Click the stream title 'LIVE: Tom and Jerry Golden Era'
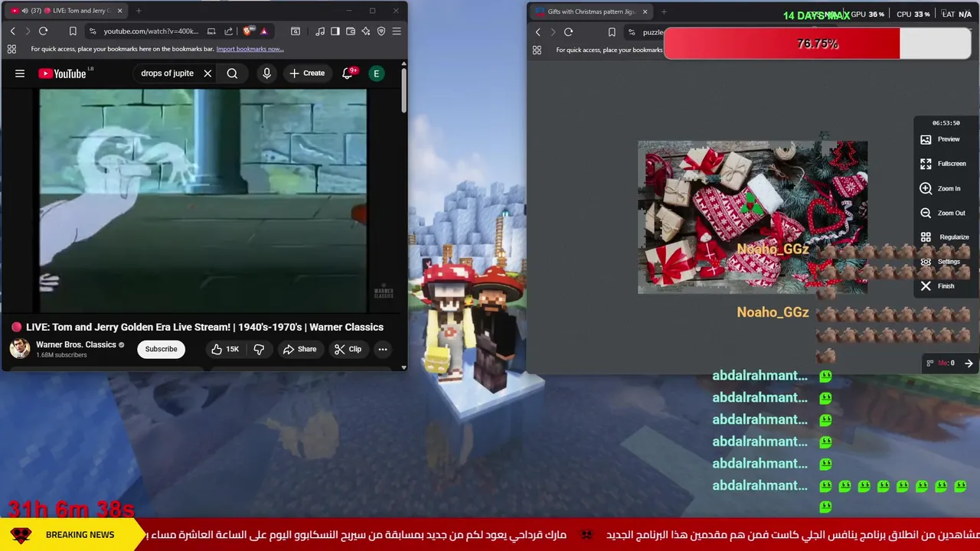The width and height of the screenshot is (980, 551). pos(204,327)
